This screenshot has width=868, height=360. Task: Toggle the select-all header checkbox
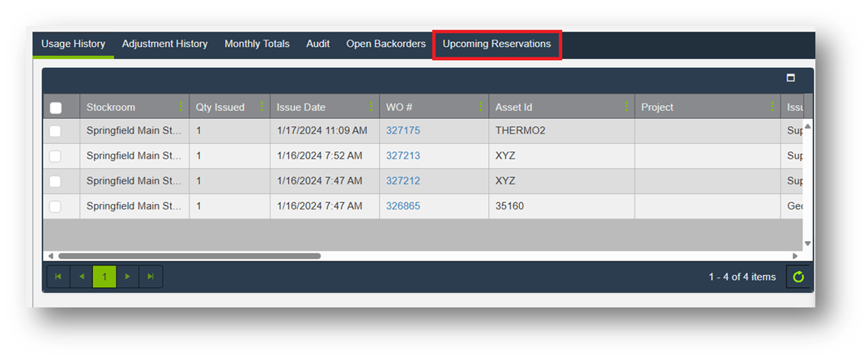click(x=56, y=108)
